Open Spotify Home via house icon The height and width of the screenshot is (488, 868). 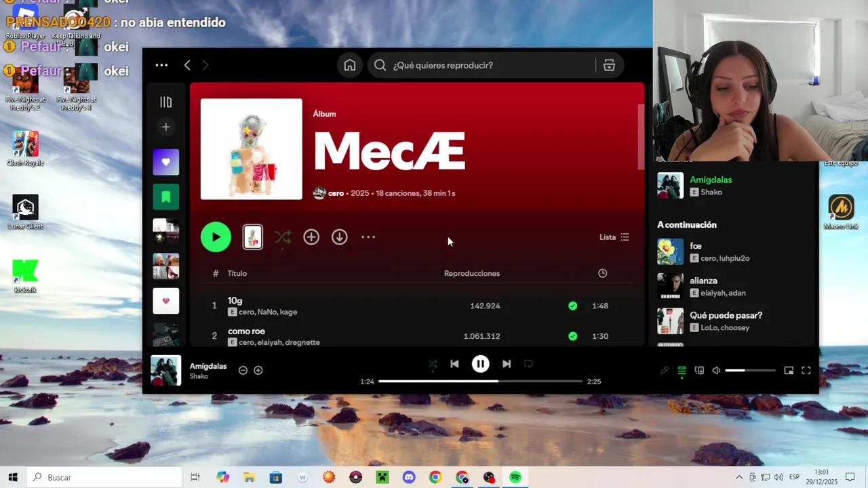pyautogui.click(x=350, y=65)
